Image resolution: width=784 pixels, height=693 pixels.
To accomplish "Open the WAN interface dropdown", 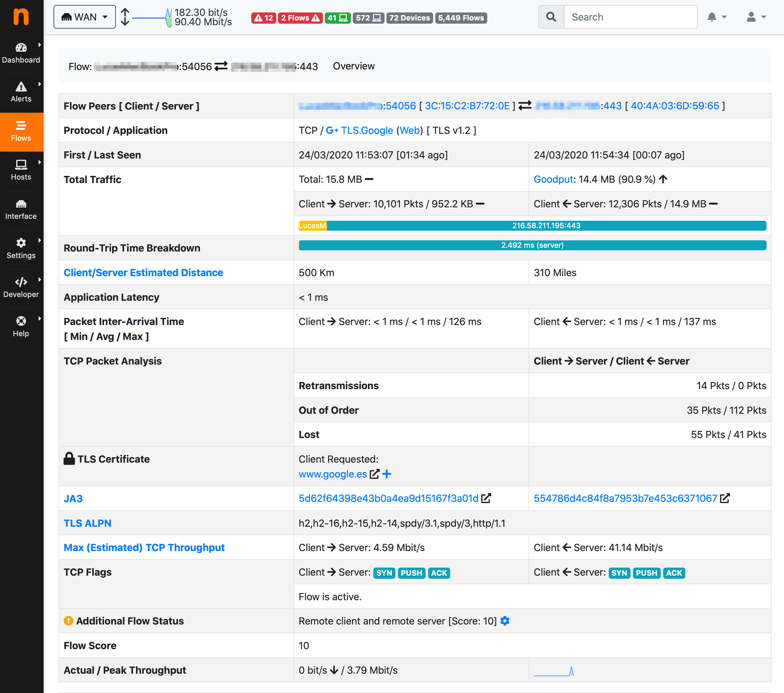I will 84,17.
